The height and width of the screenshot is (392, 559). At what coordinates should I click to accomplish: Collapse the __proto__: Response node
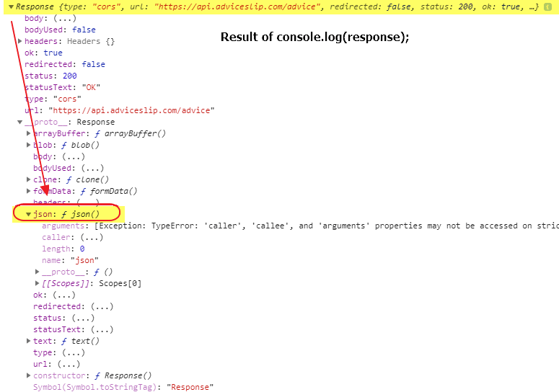coord(20,122)
